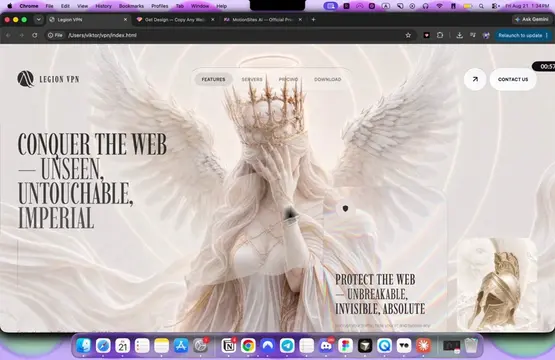Open Wi-Fi status in menu bar
The image size is (555, 360).
coord(439,6)
